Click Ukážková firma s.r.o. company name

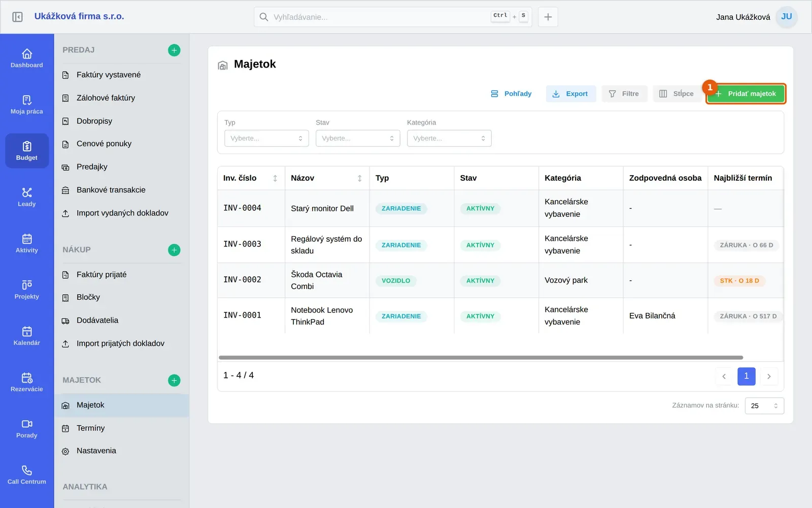click(x=79, y=16)
